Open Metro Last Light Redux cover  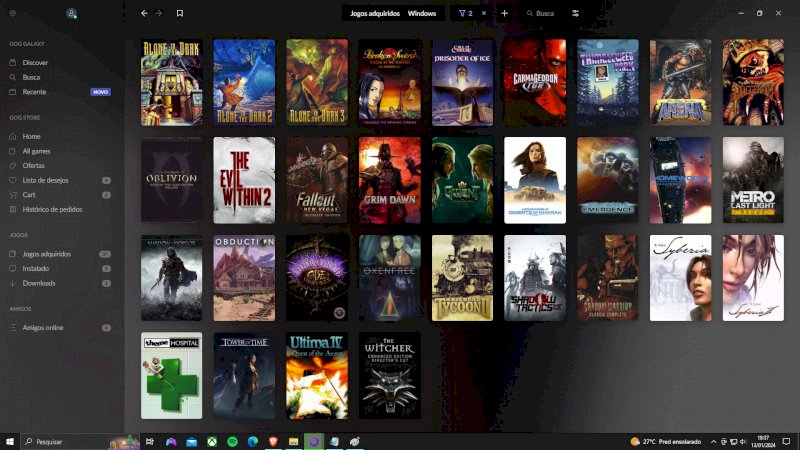pos(752,180)
